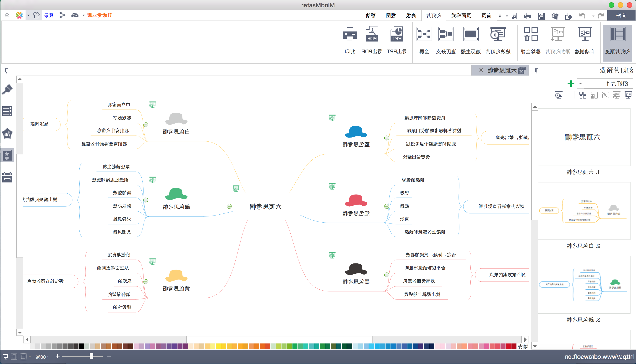Screen dimensions: 636x364
Task: Open the quick toolbar customize dropdown arrow
Action: click(x=500, y=16)
